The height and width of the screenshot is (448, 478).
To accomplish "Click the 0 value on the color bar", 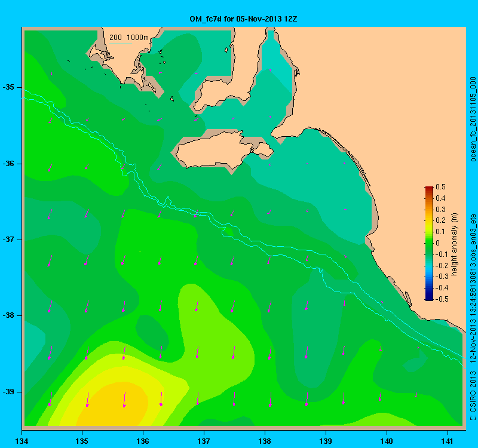I will 438,243.
